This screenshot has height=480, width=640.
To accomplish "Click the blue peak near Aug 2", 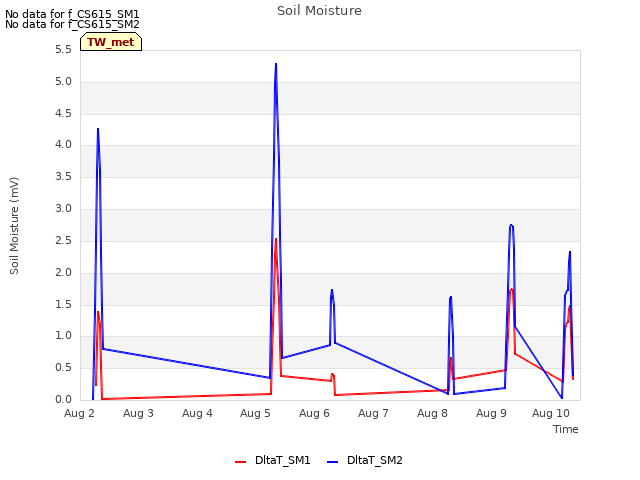I will coord(98,129).
